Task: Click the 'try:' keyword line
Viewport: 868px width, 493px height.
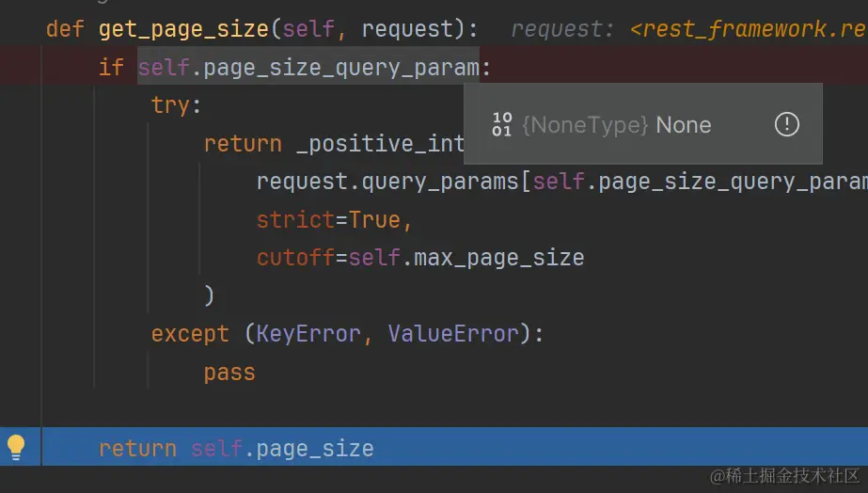Action: [177, 105]
